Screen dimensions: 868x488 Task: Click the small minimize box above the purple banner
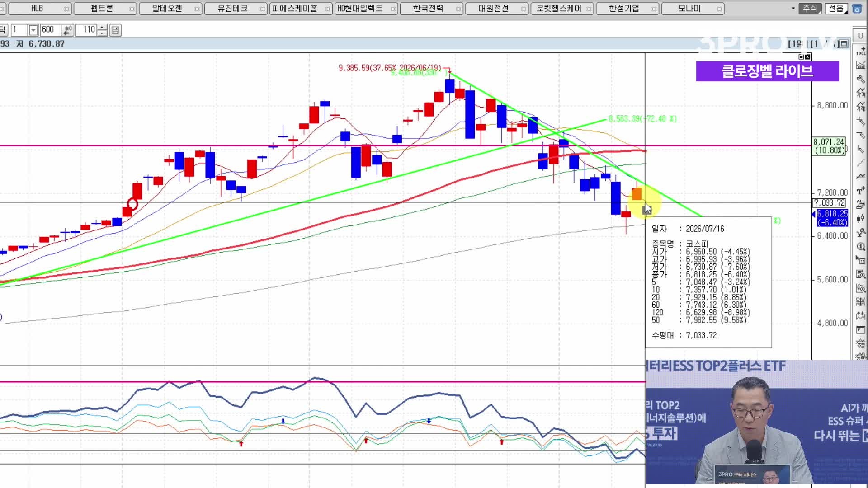(x=801, y=57)
